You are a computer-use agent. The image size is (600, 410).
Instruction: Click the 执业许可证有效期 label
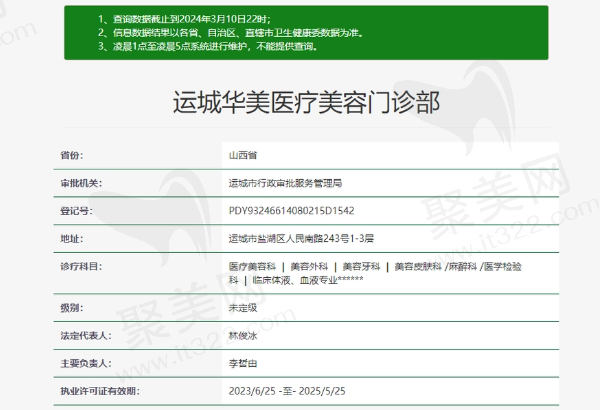(100, 391)
